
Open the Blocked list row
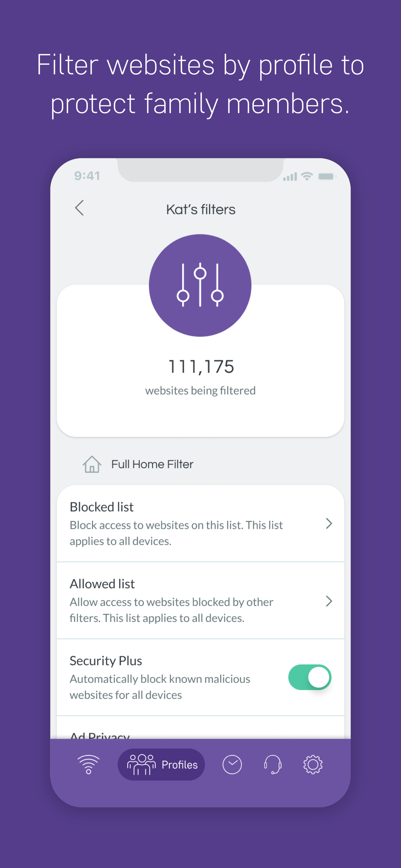[200, 523]
